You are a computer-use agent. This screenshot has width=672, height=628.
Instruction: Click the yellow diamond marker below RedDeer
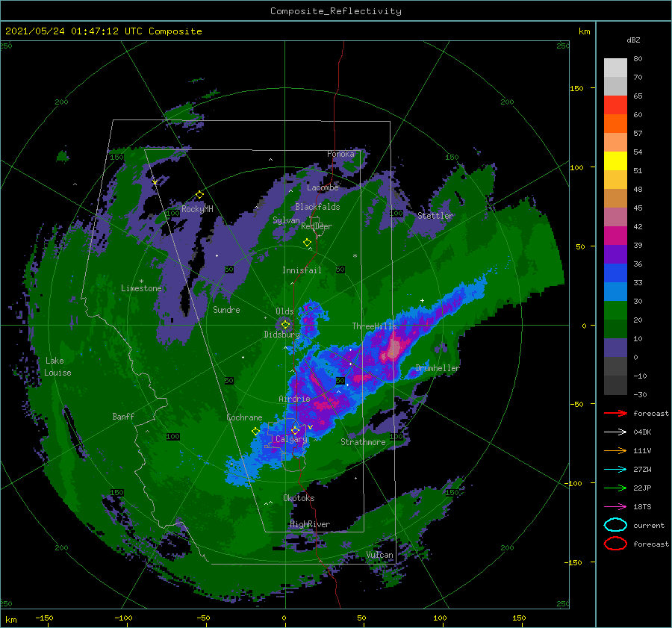point(307,242)
